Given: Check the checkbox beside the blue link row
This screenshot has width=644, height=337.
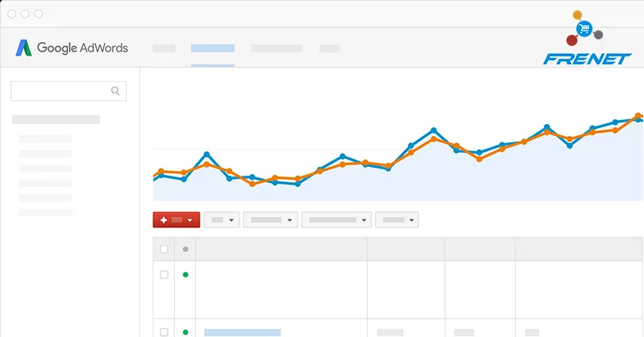Looking at the screenshot, I should pos(164,332).
